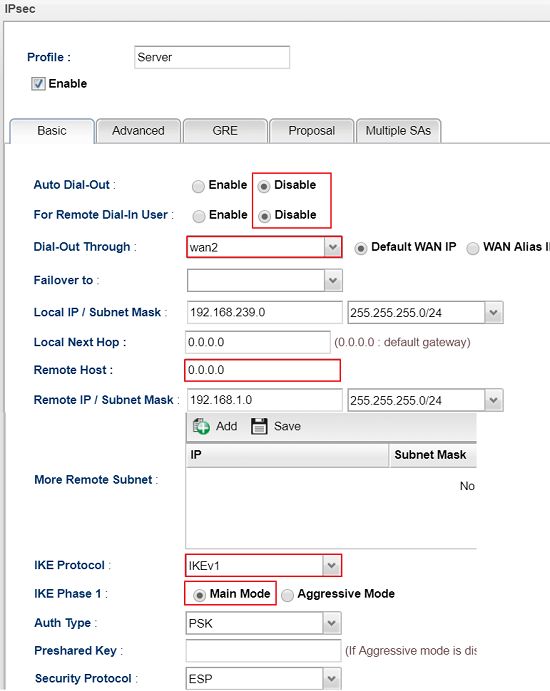The image size is (550, 691).
Task: Click the Preshared Key input field
Action: 264,651
